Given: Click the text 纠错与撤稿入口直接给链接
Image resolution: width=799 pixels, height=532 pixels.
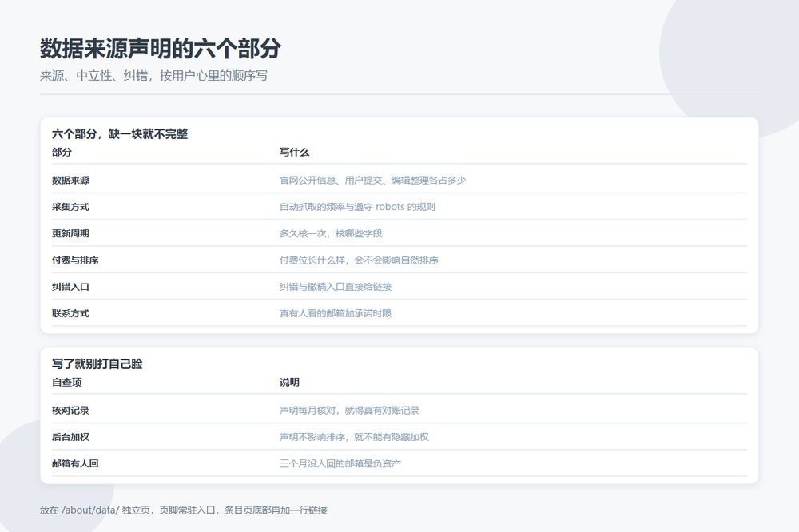Looking at the screenshot, I should tap(336, 287).
